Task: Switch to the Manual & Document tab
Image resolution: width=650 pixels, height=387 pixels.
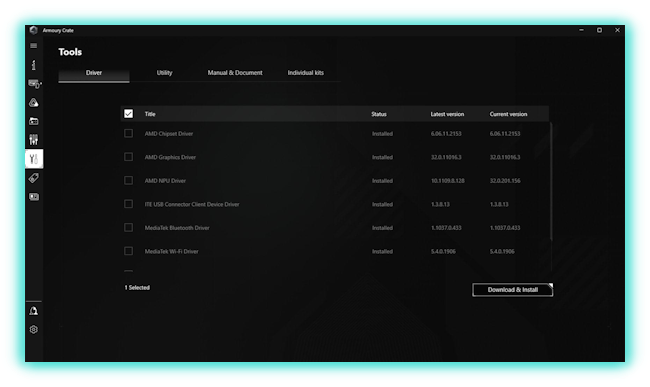Action: pyautogui.click(x=235, y=73)
